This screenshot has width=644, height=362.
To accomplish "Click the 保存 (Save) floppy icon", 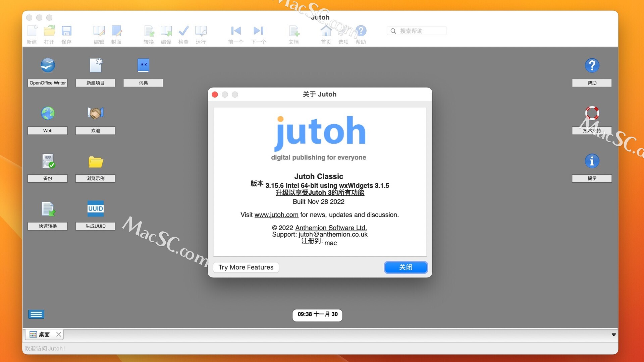I will [66, 31].
